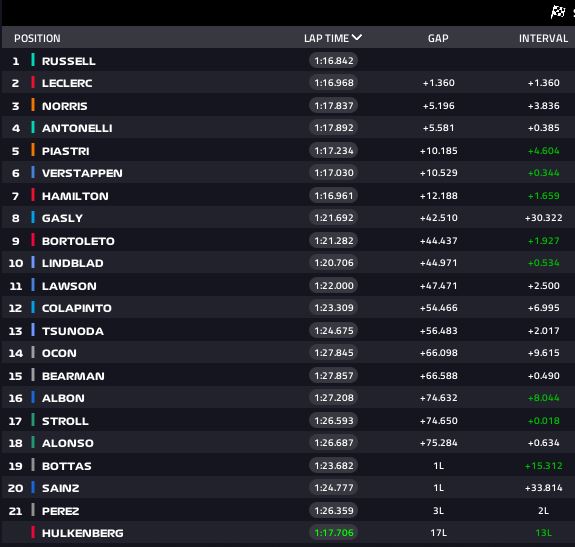Screen dimensions: 575x547
Task: Select the GAP column header
Action: point(438,38)
